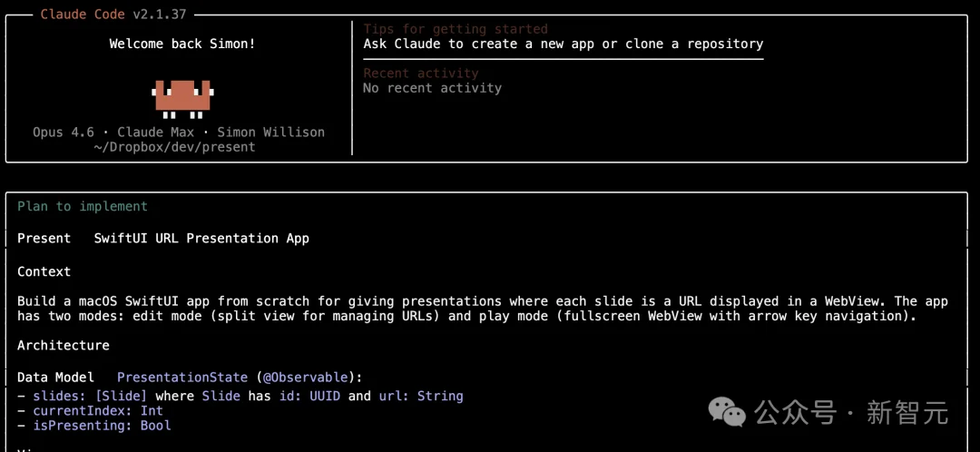Click the Claude Max plan label
The image size is (980, 452).
click(x=155, y=133)
